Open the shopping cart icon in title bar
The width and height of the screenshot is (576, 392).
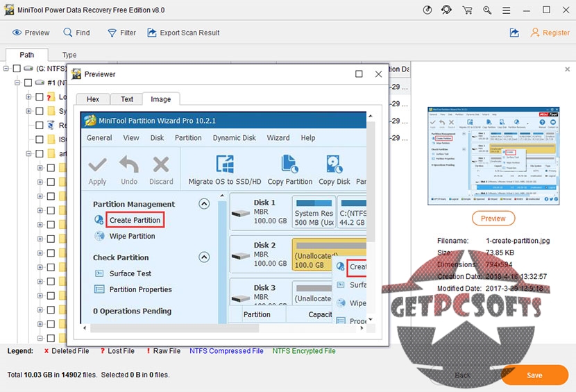tap(467, 10)
